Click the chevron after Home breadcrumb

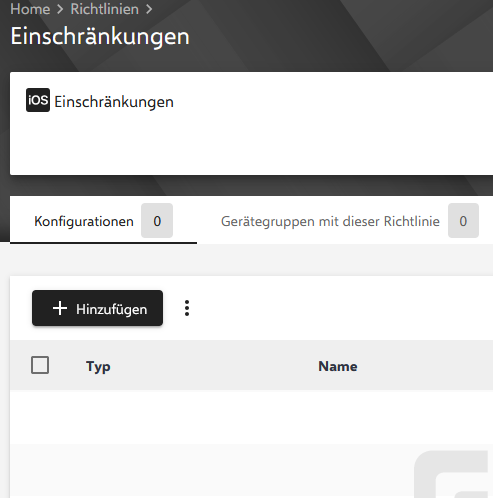tap(60, 9)
